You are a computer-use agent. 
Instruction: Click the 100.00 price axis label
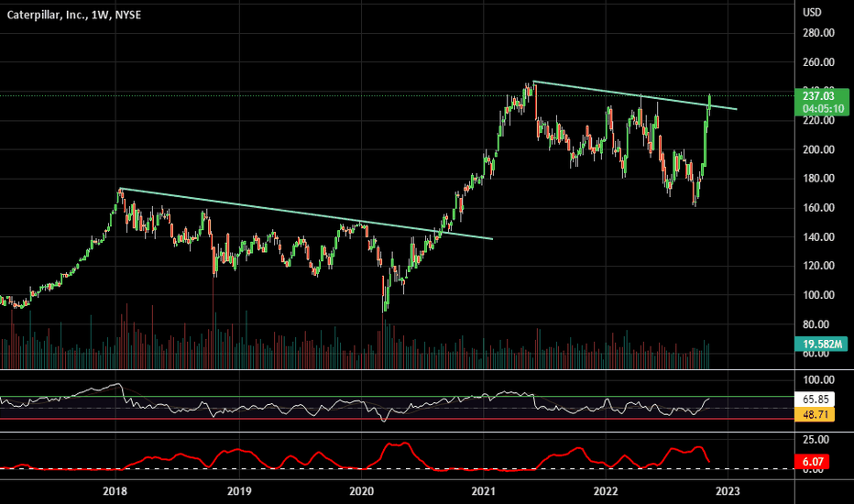(x=818, y=295)
